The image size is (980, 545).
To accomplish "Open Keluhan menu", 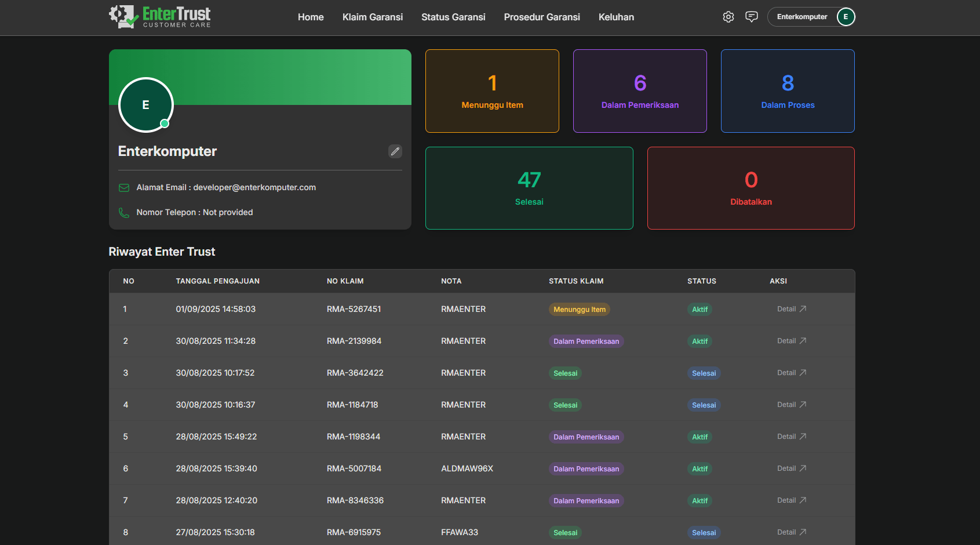I will click(x=616, y=17).
